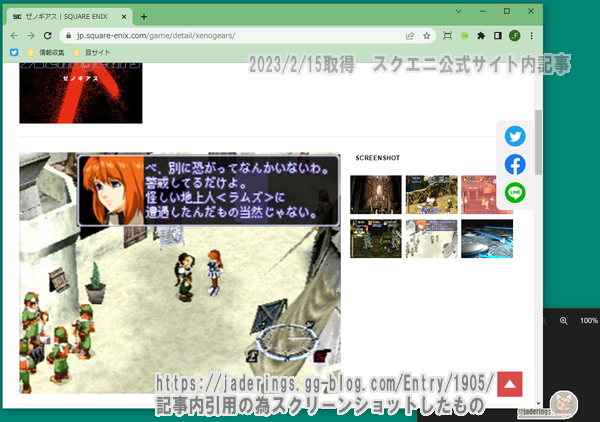This screenshot has width=600, height=422.
Task: Open the Chrome profile avatar
Action: click(514, 36)
